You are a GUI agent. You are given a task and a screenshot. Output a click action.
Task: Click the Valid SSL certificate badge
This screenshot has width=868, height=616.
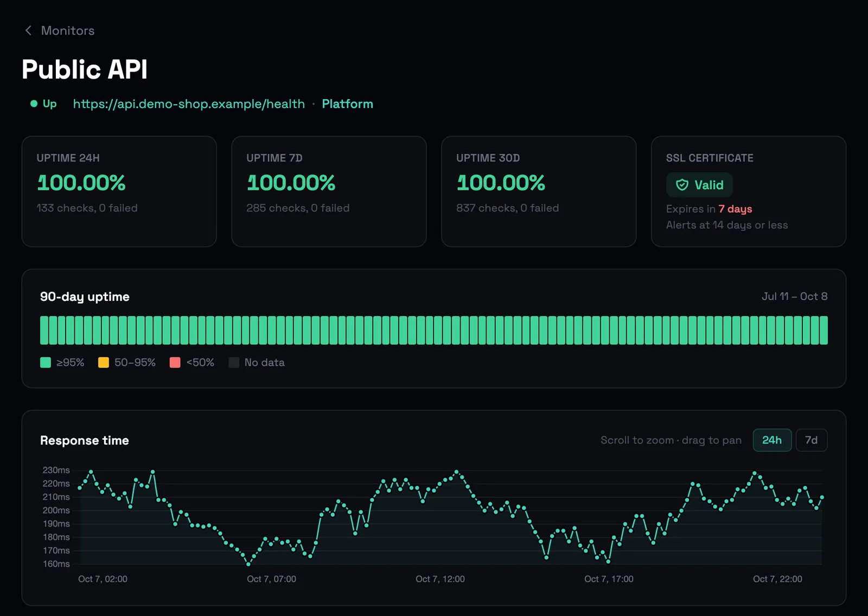(x=699, y=185)
